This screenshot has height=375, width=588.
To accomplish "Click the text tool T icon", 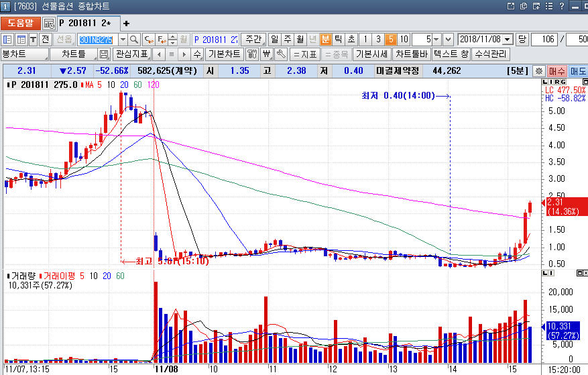I will click(x=33, y=40).
